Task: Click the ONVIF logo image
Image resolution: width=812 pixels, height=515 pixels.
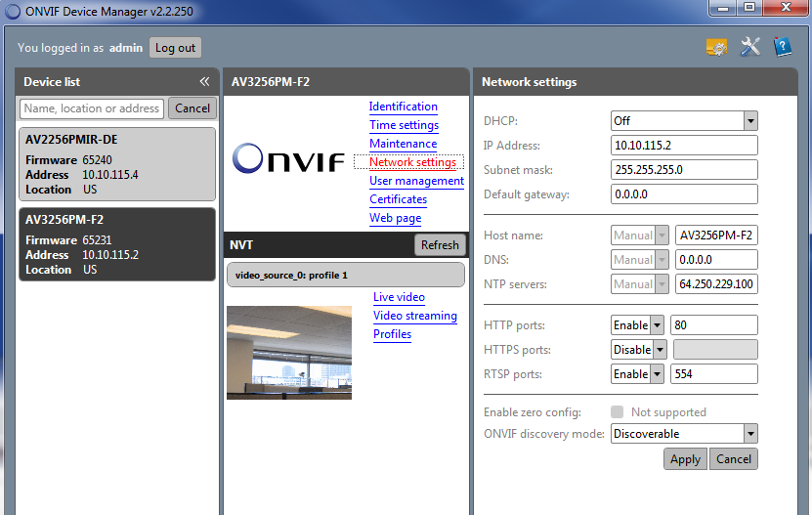Action: coord(288,158)
